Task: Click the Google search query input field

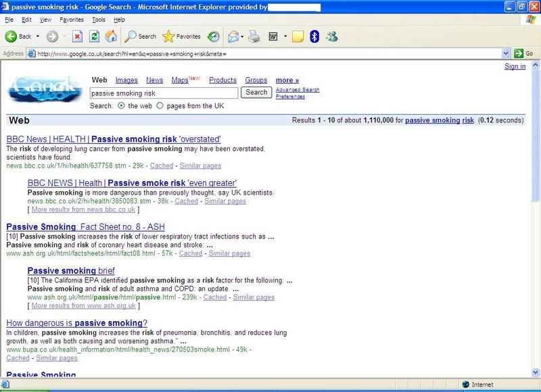Action: (x=164, y=93)
